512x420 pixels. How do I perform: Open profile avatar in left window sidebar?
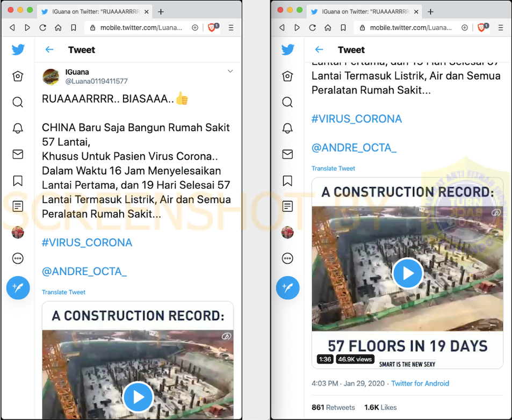click(x=18, y=233)
